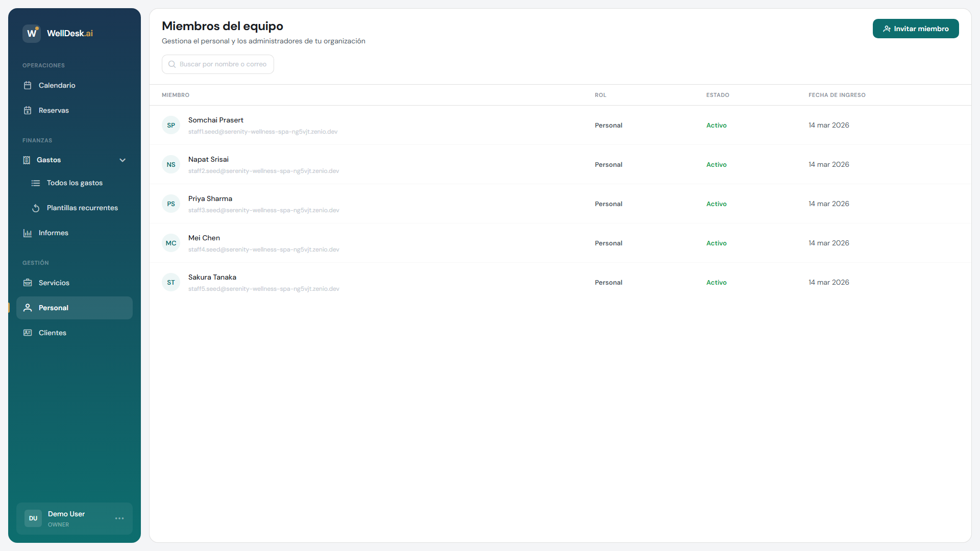Click Sakura Tanaka's ST avatar
Image resolution: width=980 pixels, height=551 pixels.
click(171, 283)
